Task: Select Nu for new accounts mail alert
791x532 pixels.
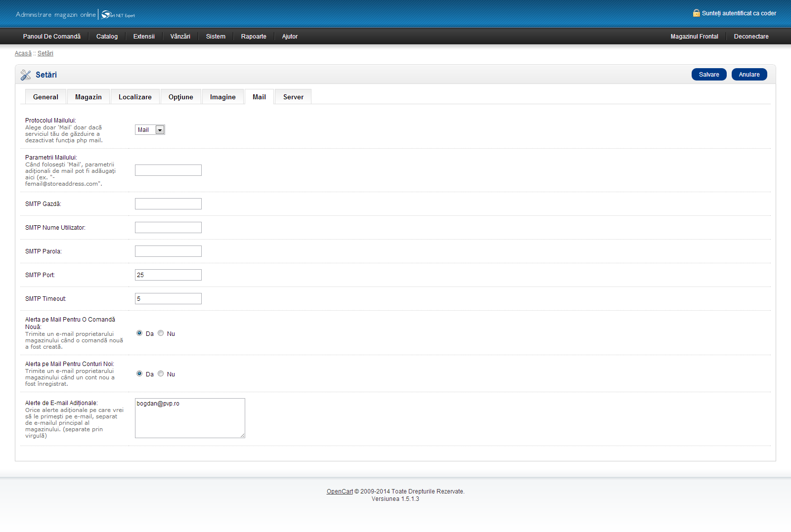Action: coord(161,374)
